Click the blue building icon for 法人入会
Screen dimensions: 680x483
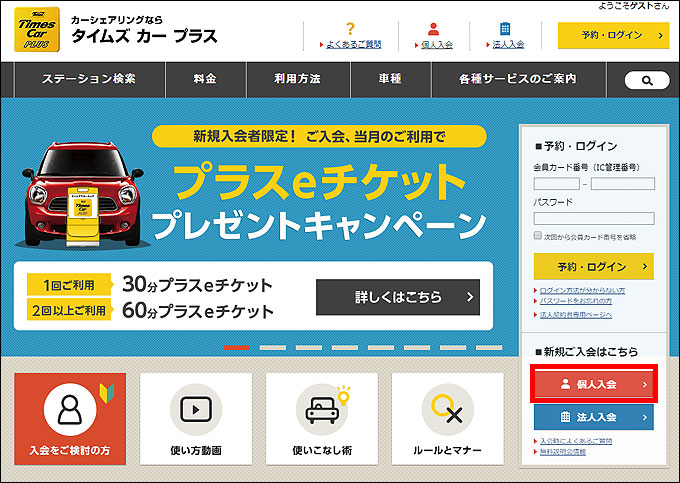click(505, 28)
